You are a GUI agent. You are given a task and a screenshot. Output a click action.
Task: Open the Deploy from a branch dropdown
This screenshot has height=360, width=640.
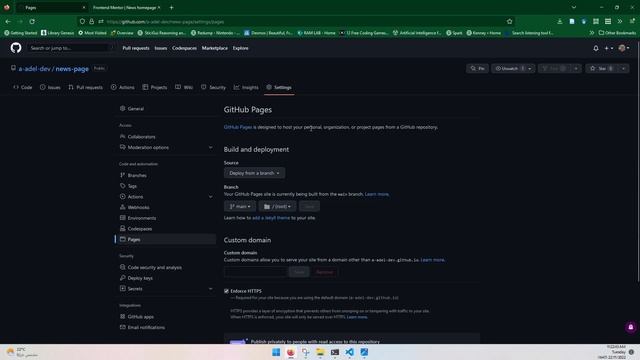click(x=254, y=173)
